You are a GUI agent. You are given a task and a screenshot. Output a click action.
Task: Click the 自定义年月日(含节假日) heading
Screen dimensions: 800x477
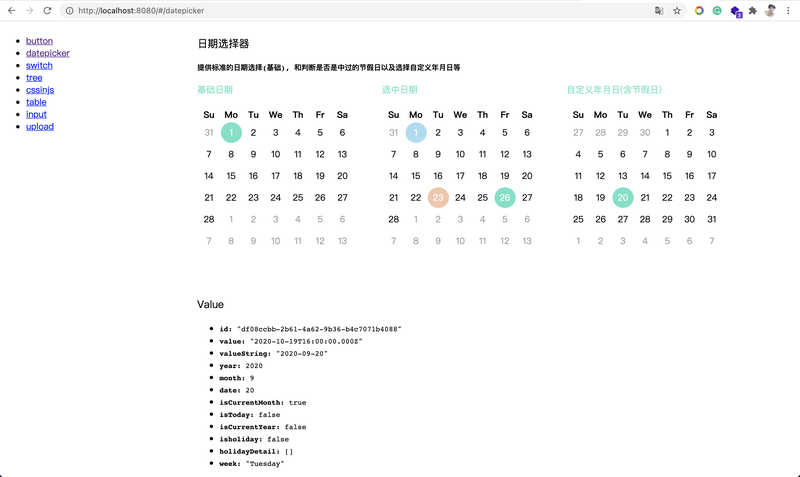pyautogui.click(x=614, y=90)
